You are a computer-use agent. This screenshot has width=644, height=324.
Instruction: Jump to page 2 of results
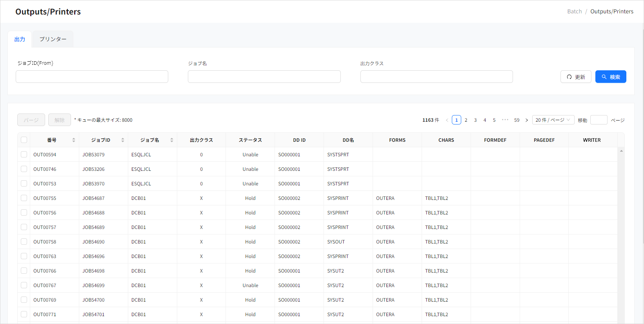coord(466,120)
